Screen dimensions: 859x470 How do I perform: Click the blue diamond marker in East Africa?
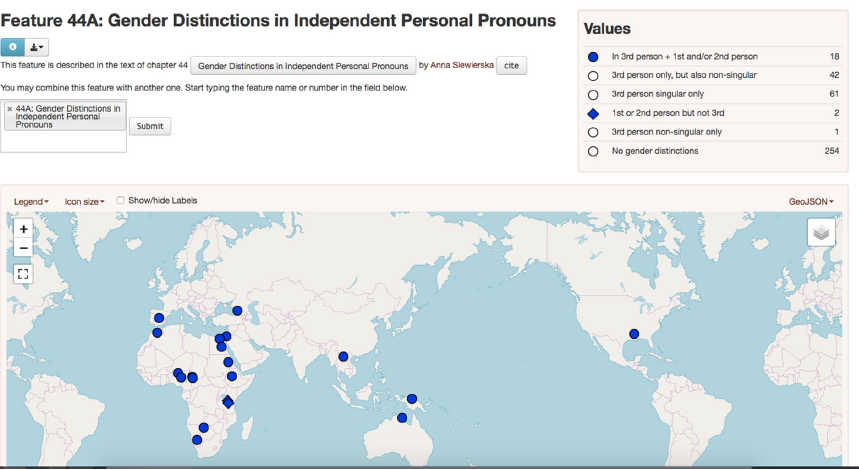point(228,402)
